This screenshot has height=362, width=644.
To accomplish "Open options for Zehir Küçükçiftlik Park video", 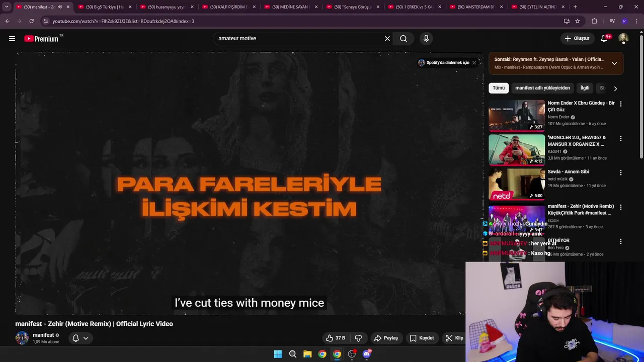I will 620,207.
